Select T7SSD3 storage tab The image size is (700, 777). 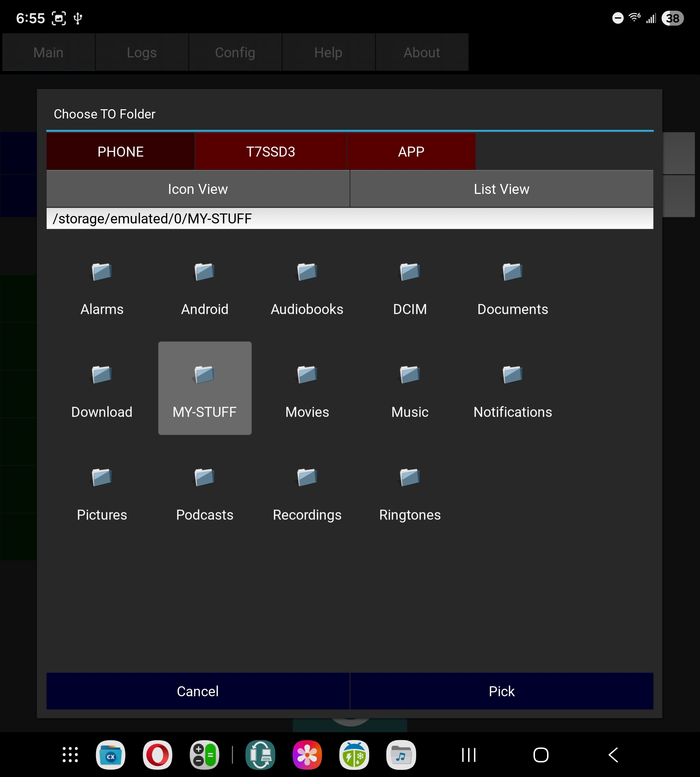click(x=270, y=152)
